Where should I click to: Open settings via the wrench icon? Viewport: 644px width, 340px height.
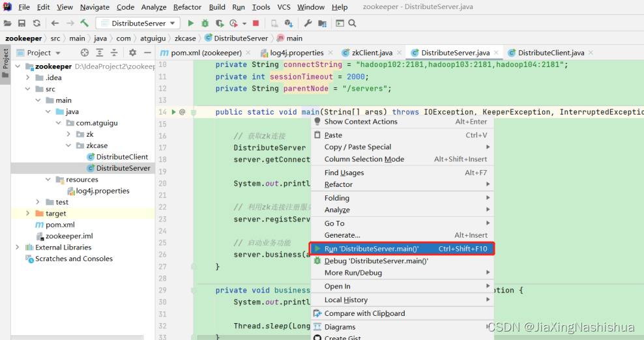click(308, 23)
